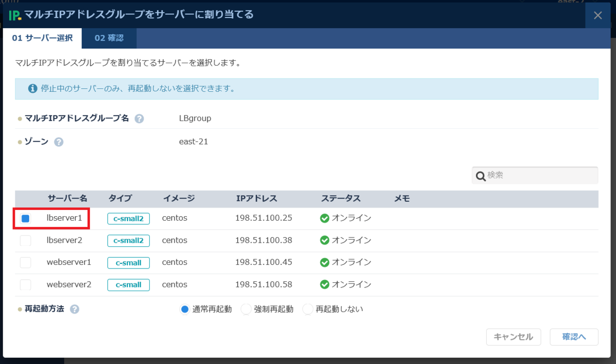Viewport: 616px width, 364px height.
Task: Click the IP logo in dialog header
Action: (x=15, y=15)
